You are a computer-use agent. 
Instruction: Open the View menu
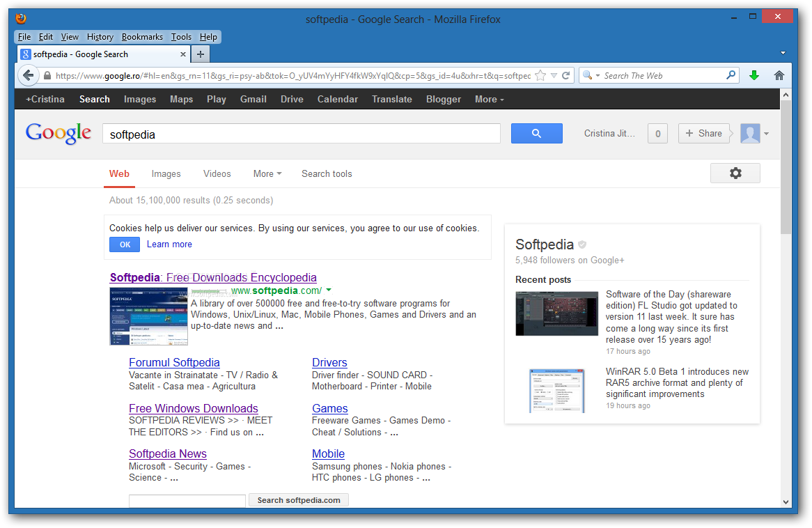pyautogui.click(x=70, y=37)
